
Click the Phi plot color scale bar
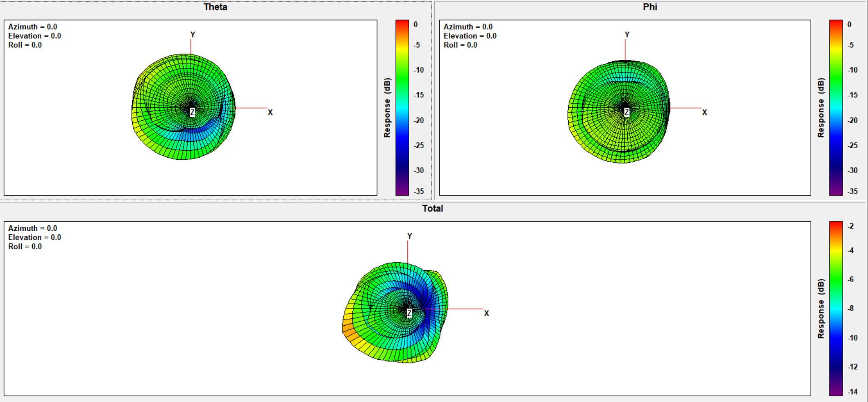(x=836, y=108)
